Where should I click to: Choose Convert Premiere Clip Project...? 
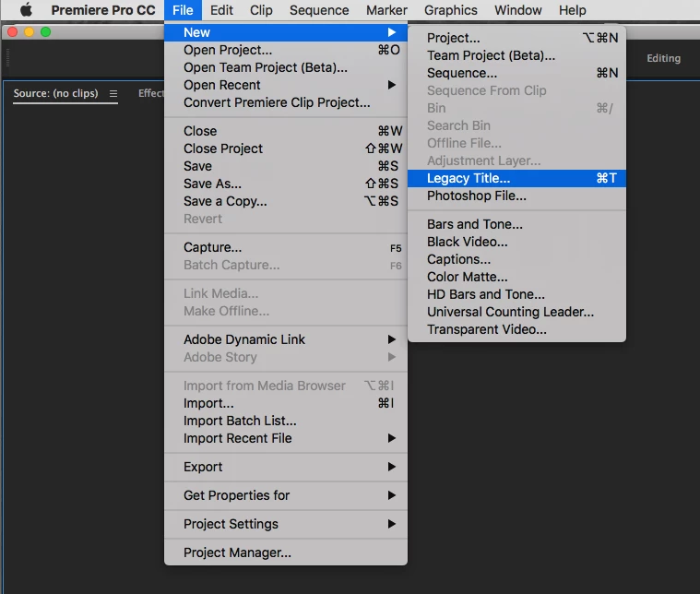click(x=286, y=102)
